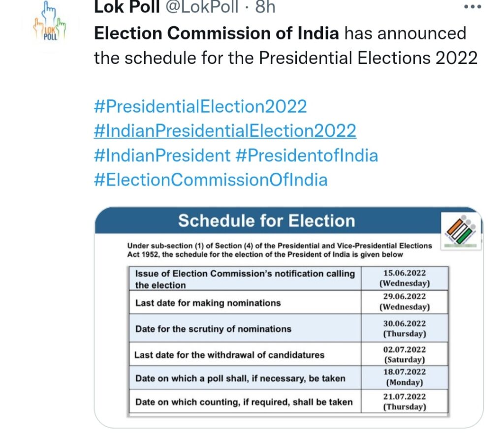This screenshot has height=436, width=504.
Task: Open the Schedule for Election image
Action: tap(288, 317)
